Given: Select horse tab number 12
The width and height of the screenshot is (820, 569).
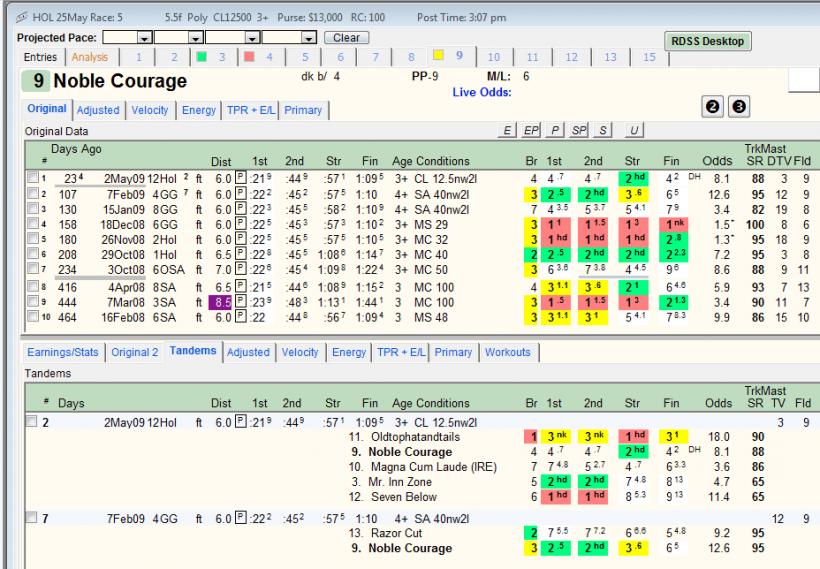Looking at the screenshot, I should [571, 57].
